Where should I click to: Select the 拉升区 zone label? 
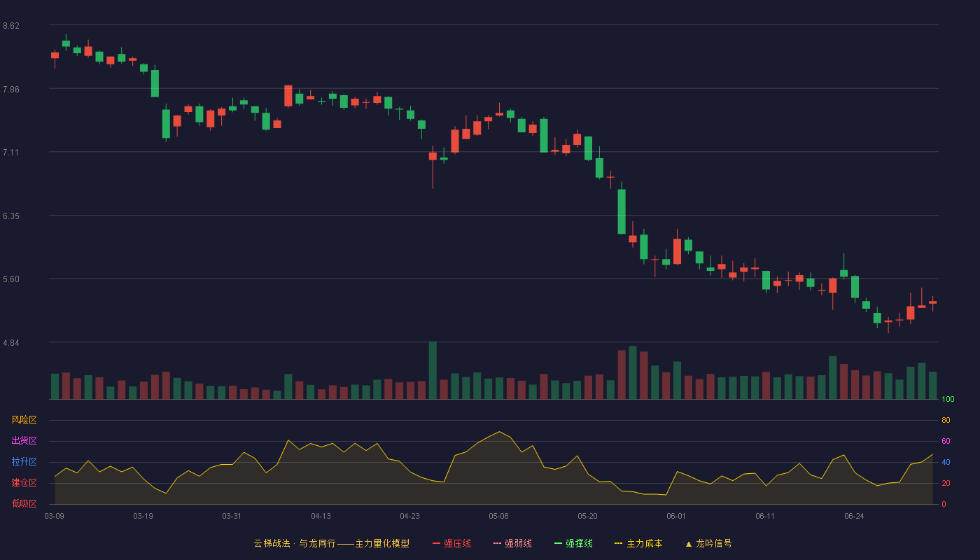click(24, 462)
